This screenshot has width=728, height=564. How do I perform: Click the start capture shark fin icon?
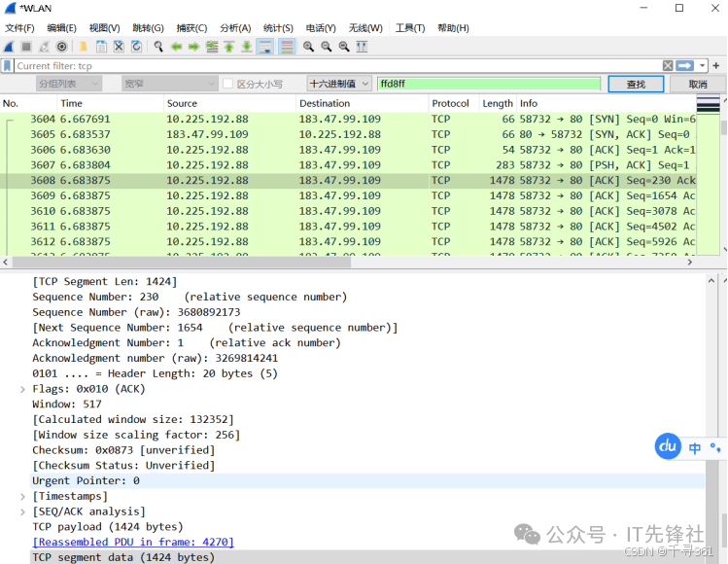(x=9, y=47)
